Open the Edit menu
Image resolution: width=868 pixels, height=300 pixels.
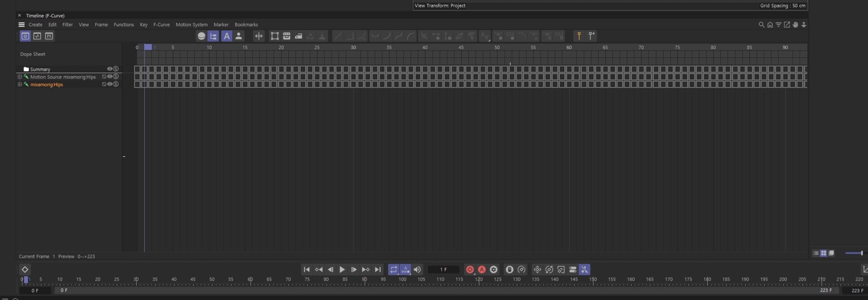tap(52, 25)
